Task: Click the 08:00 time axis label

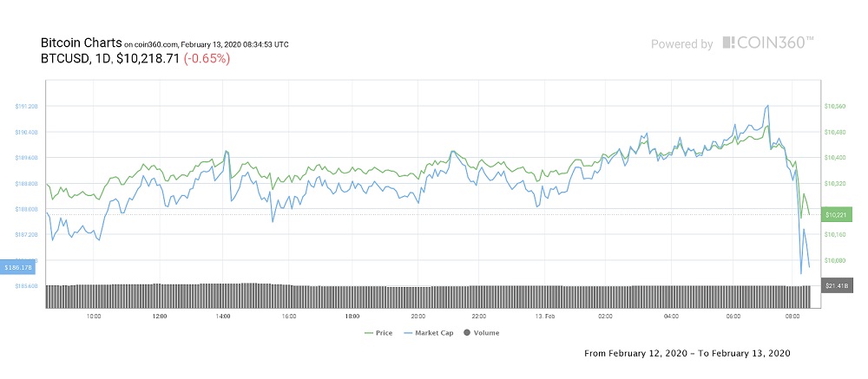Action: (792, 317)
